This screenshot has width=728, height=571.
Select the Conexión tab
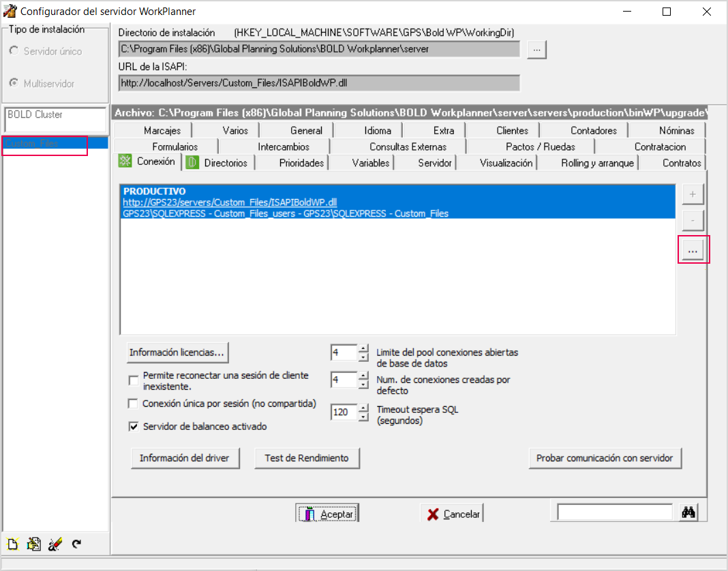click(x=148, y=161)
